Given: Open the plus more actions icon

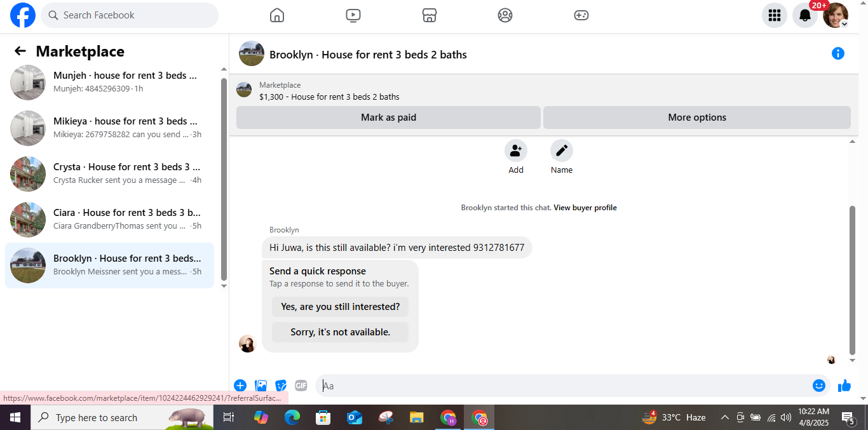Looking at the screenshot, I should tap(240, 386).
